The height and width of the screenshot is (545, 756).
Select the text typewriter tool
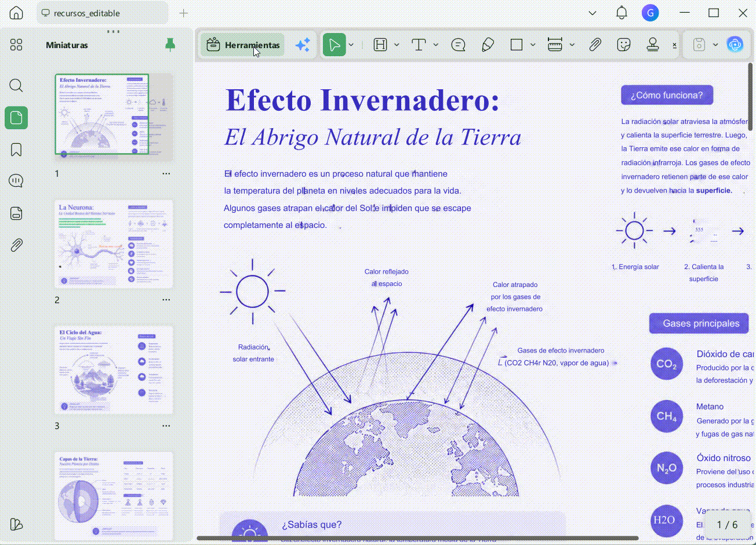[x=419, y=45]
